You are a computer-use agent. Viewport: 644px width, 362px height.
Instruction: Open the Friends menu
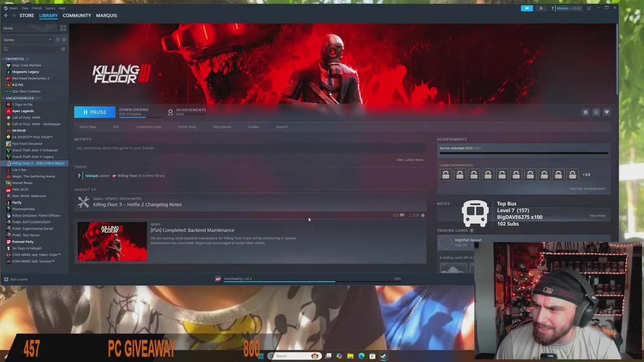37,8
